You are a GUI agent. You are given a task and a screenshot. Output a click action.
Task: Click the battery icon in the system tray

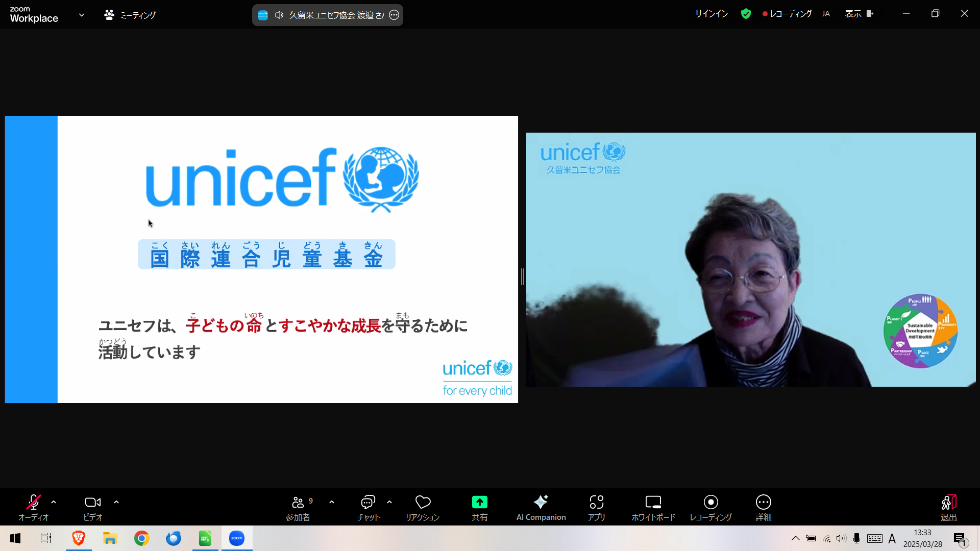811,538
